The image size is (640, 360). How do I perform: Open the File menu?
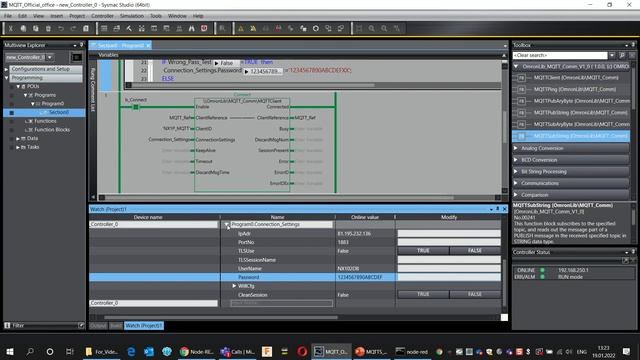point(8,16)
